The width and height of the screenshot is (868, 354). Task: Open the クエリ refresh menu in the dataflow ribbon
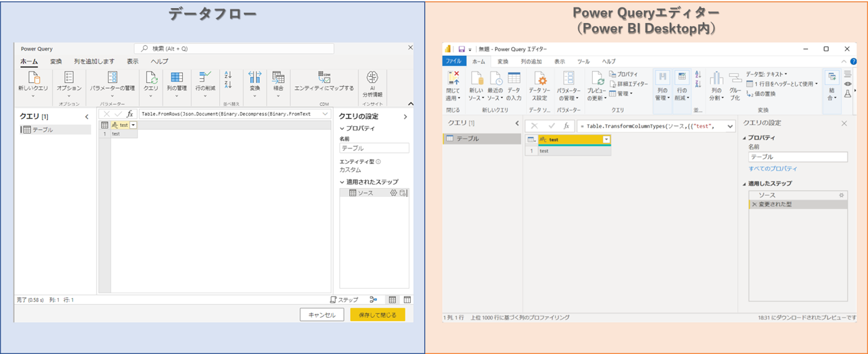click(x=151, y=84)
